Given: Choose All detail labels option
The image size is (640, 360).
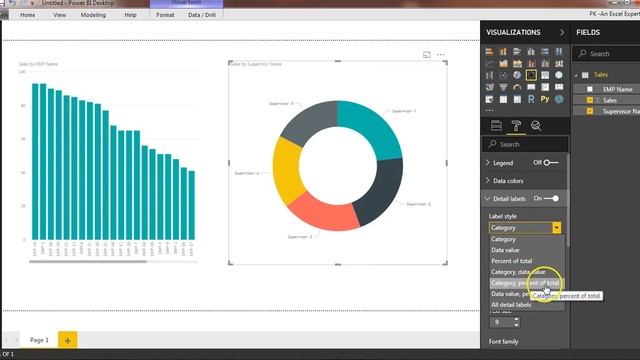Looking at the screenshot, I should 527,305.
